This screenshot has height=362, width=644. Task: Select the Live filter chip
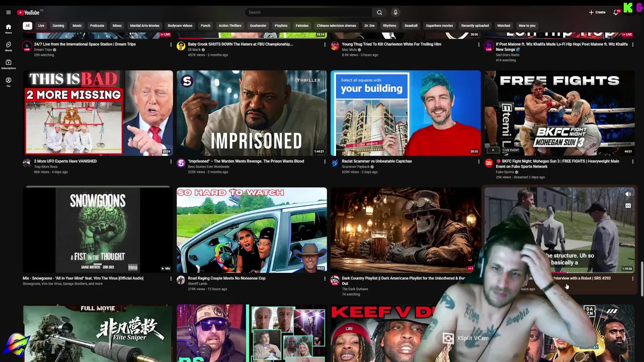[41, 26]
